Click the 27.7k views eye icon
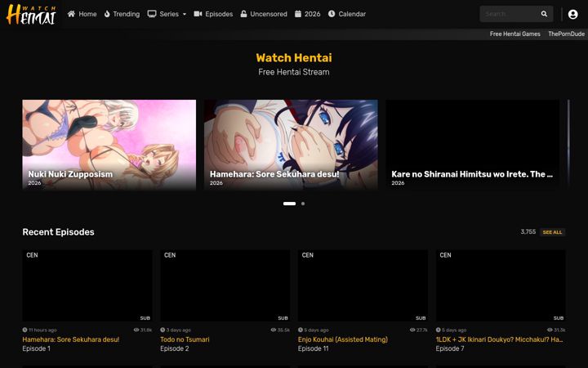Screen dimensions: 588x368 coord(412,330)
